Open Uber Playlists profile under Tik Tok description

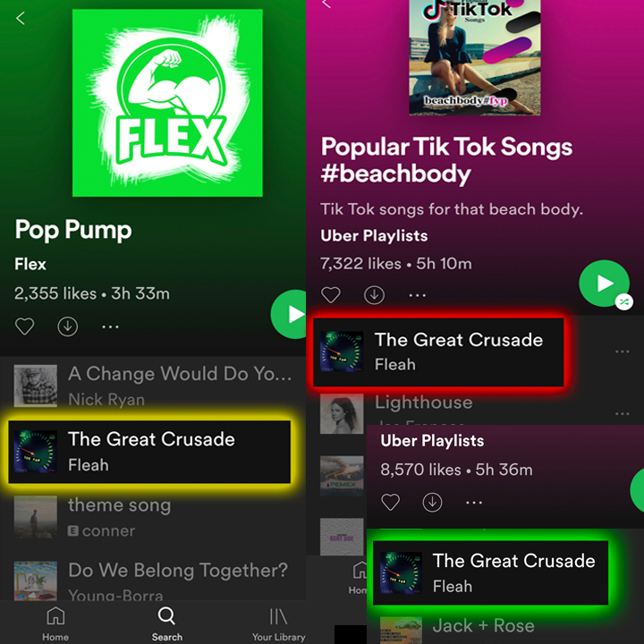click(x=374, y=236)
